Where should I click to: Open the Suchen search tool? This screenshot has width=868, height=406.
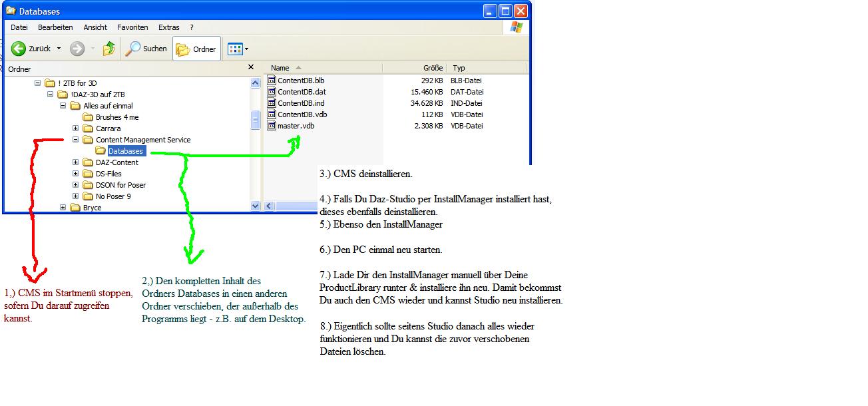(x=146, y=49)
